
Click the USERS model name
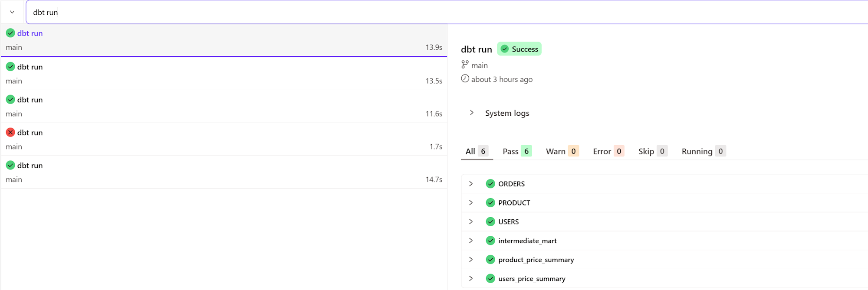pos(509,222)
